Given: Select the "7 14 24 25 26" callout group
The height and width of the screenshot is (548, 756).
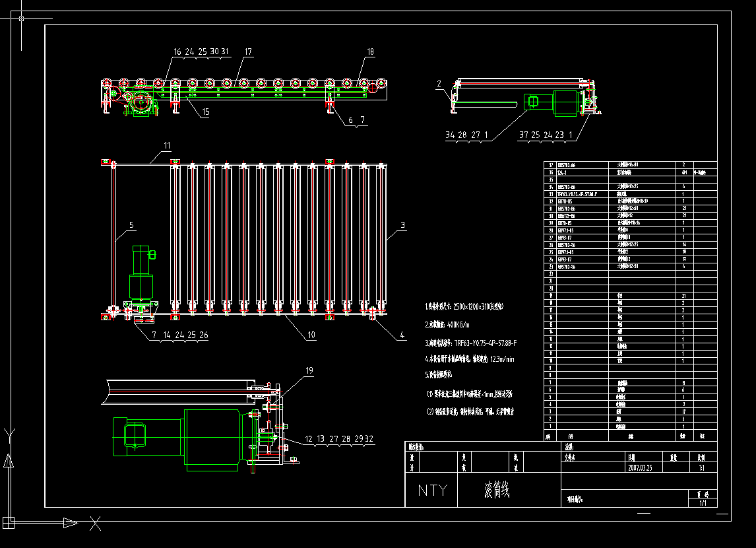Looking at the screenshot, I should point(180,334).
